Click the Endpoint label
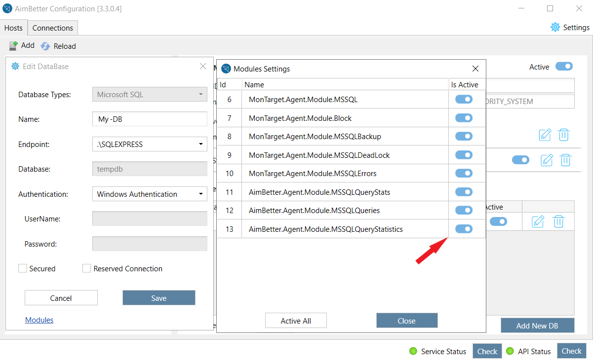 34,144
